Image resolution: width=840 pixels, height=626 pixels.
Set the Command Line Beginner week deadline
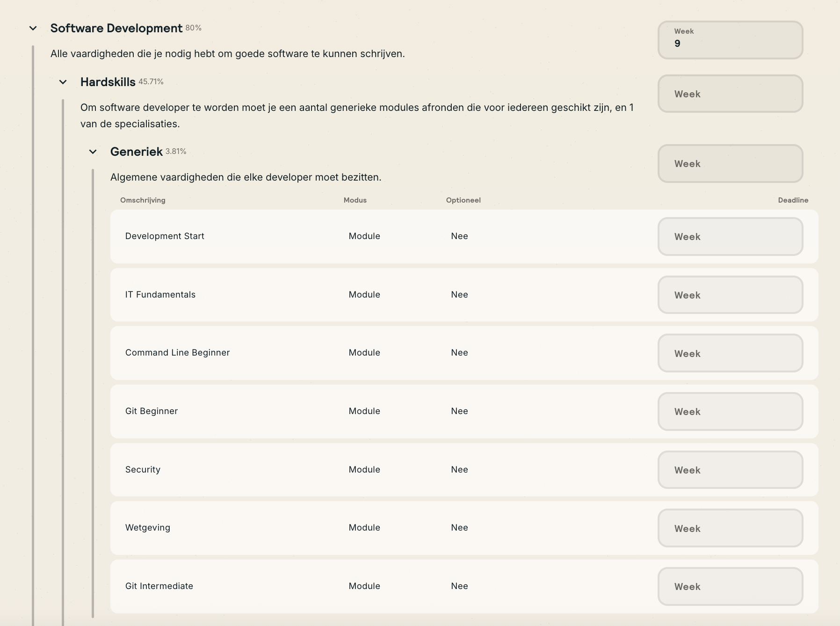click(730, 353)
